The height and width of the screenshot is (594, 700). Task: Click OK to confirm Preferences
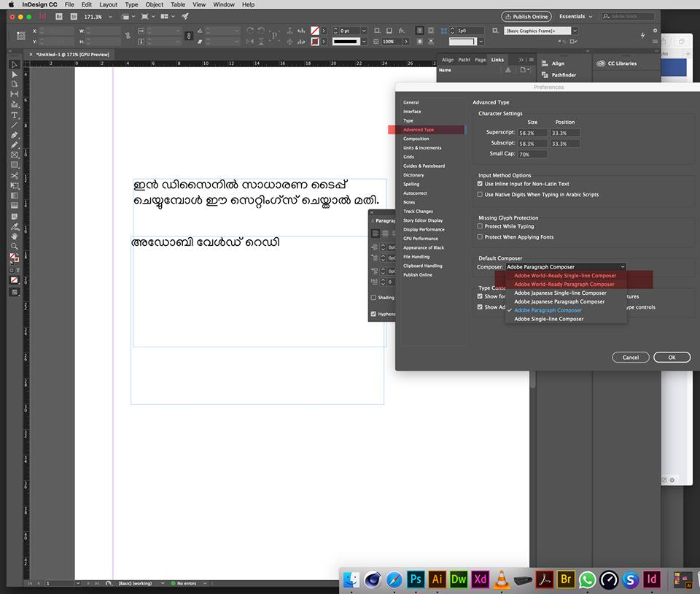672,357
